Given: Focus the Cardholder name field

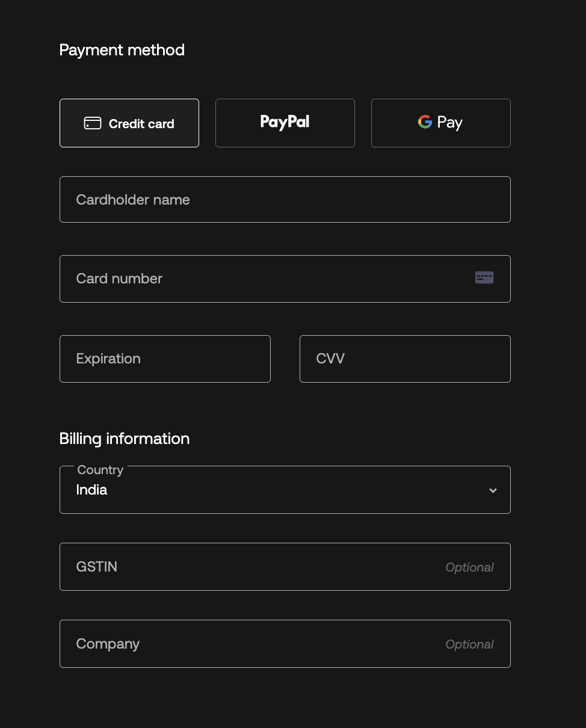Looking at the screenshot, I should click(x=285, y=200).
